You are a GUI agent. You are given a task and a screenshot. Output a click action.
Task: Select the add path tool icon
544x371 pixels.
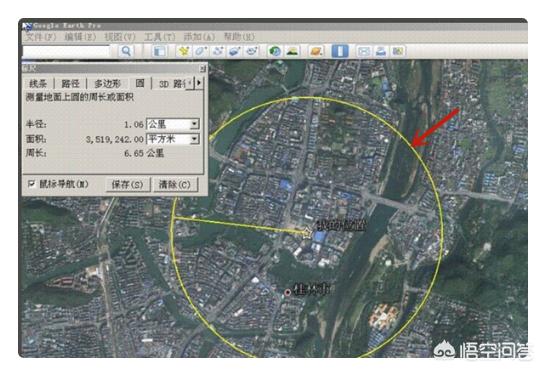coord(218,51)
